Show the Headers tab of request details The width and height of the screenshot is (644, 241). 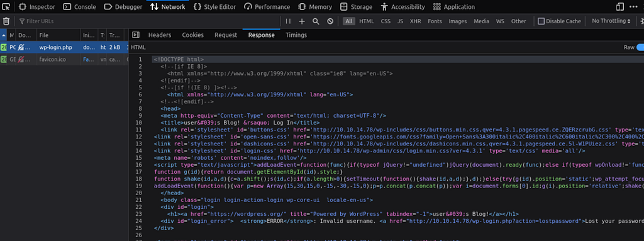click(x=160, y=35)
